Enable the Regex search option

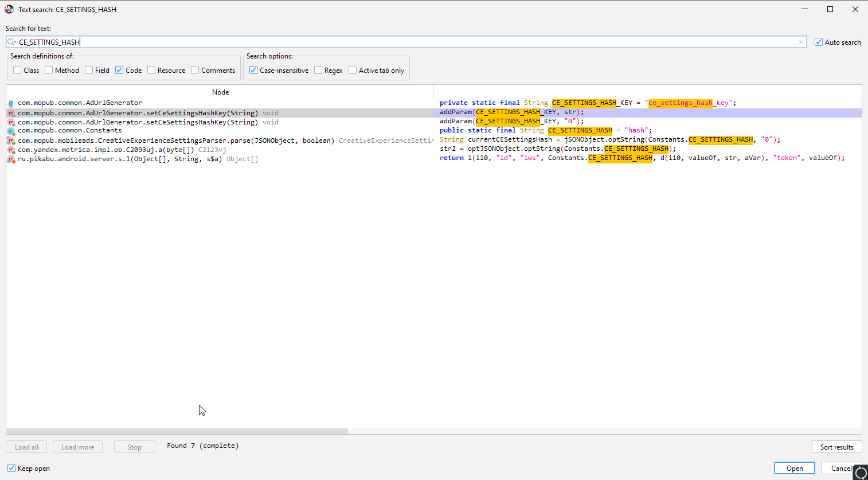(x=318, y=70)
